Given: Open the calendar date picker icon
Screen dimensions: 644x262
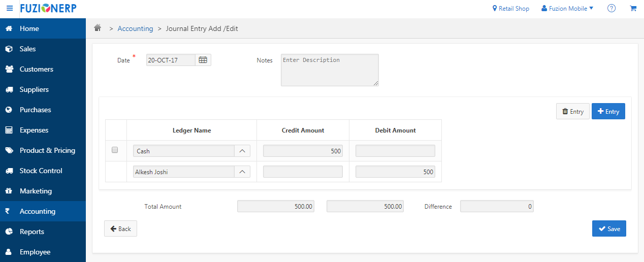Looking at the screenshot, I should click(203, 60).
